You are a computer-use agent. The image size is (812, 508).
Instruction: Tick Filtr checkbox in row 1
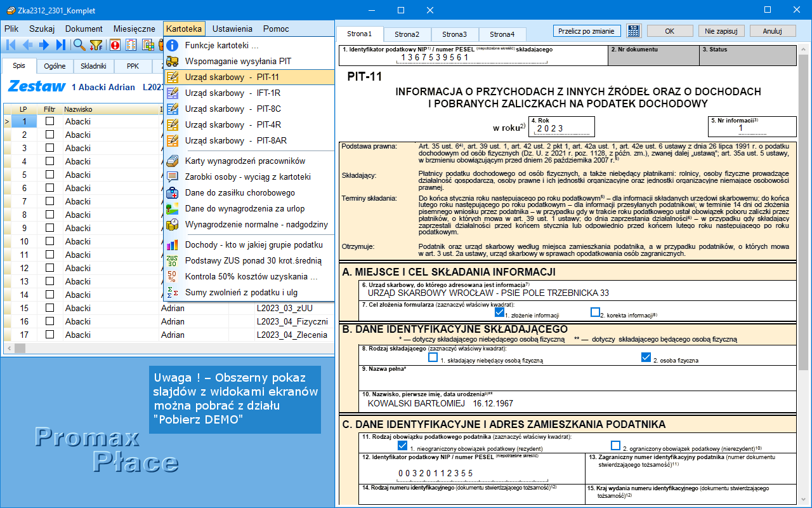pos(49,121)
